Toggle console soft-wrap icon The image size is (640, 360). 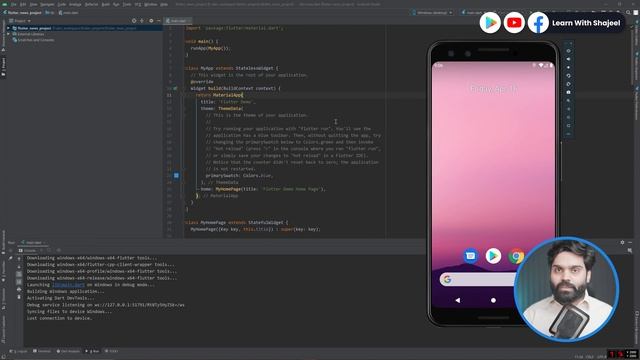pyautogui.click(x=19, y=274)
